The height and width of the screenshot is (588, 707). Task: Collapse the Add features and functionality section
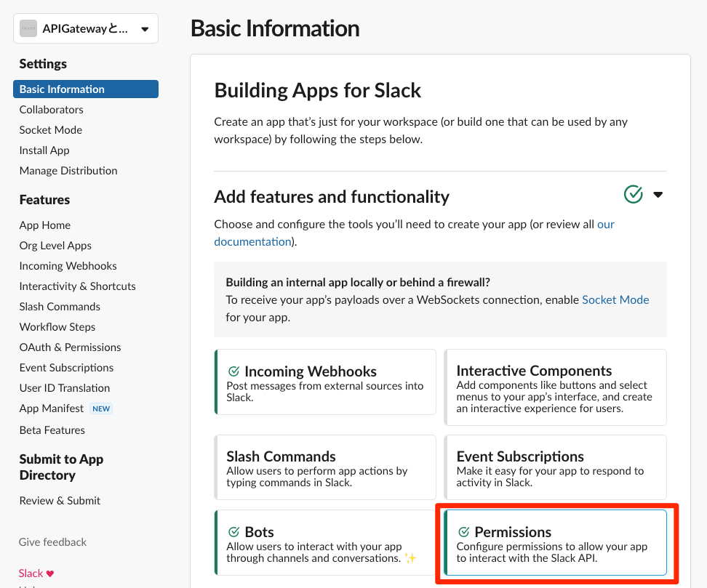tap(658, 195)
